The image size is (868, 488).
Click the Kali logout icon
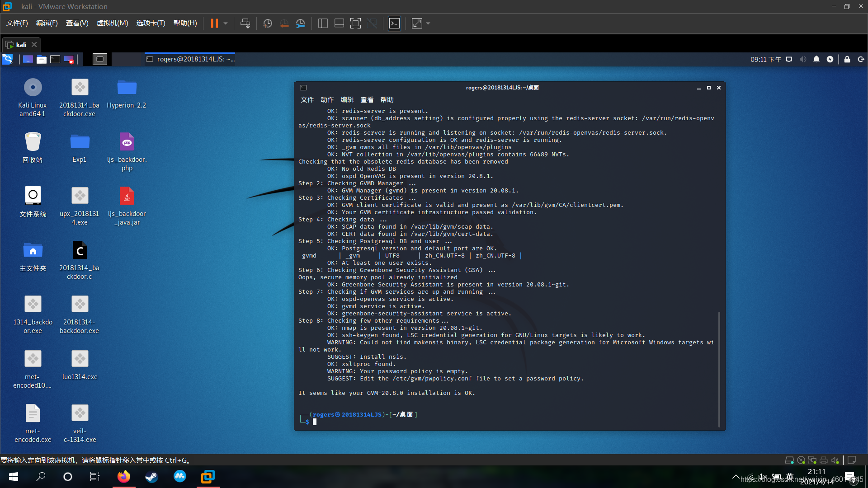(861, 59)
